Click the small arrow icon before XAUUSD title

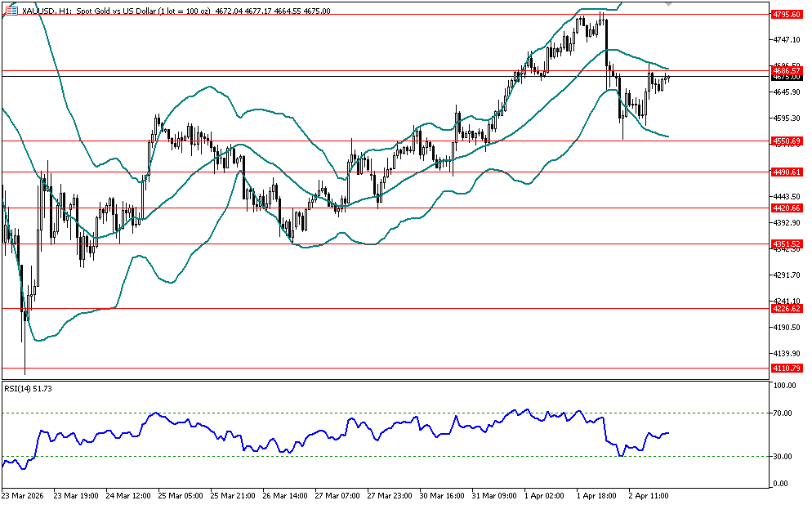pyautogui.click(x=6, y=11)
